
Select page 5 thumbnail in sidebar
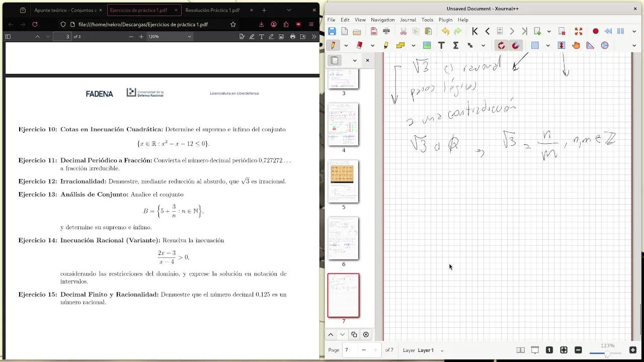pyautogui.click(x=344, y=181)
